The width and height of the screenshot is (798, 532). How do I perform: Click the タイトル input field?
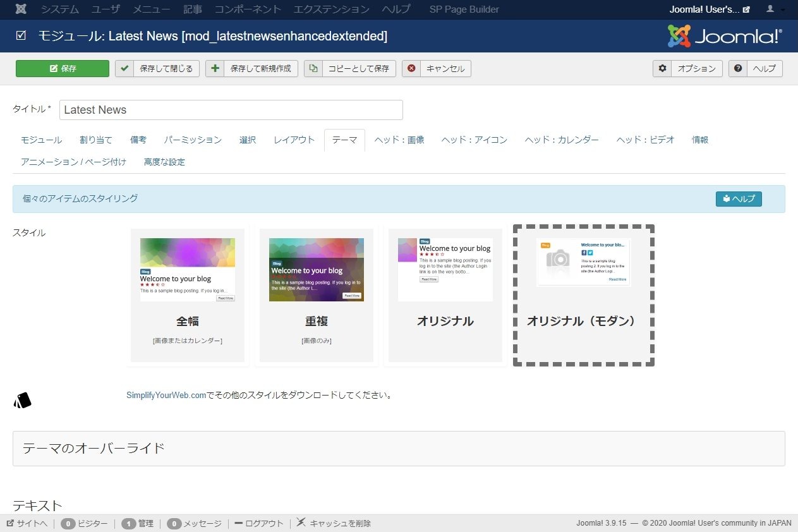click(231, 110)
